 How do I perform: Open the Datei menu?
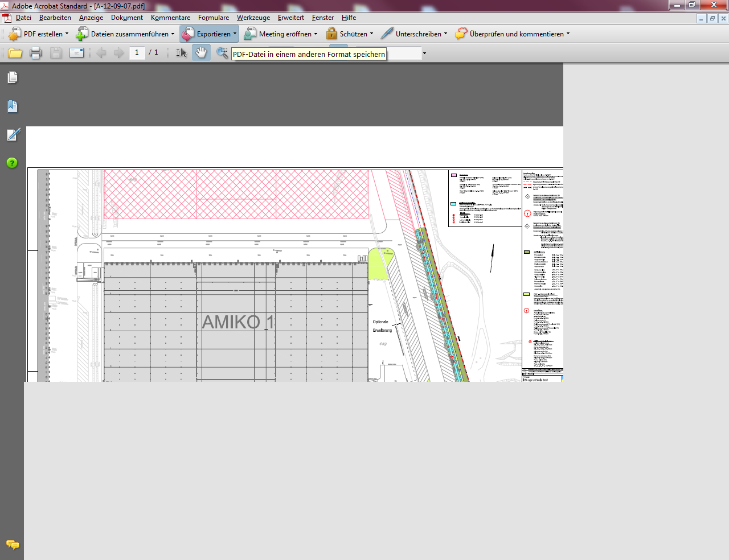[23, 18]
